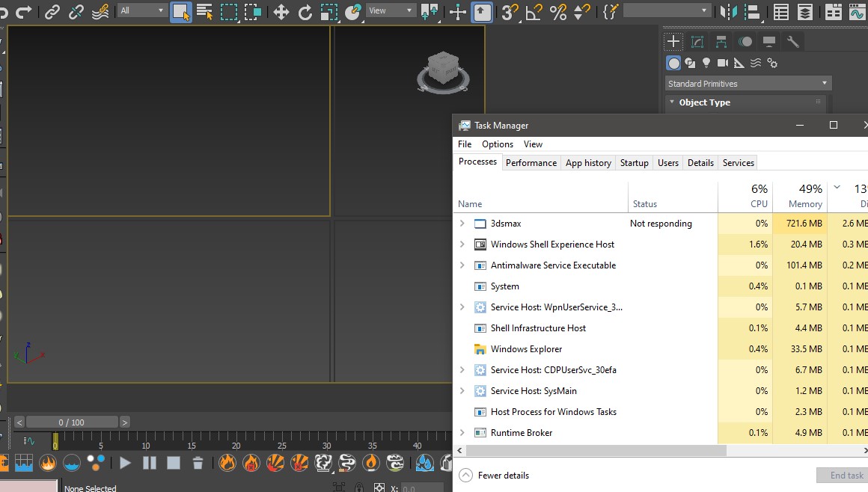Viewport: 868px width, 492px height.
Task: Click the Select and Move tool
Action: click(281, 12)
